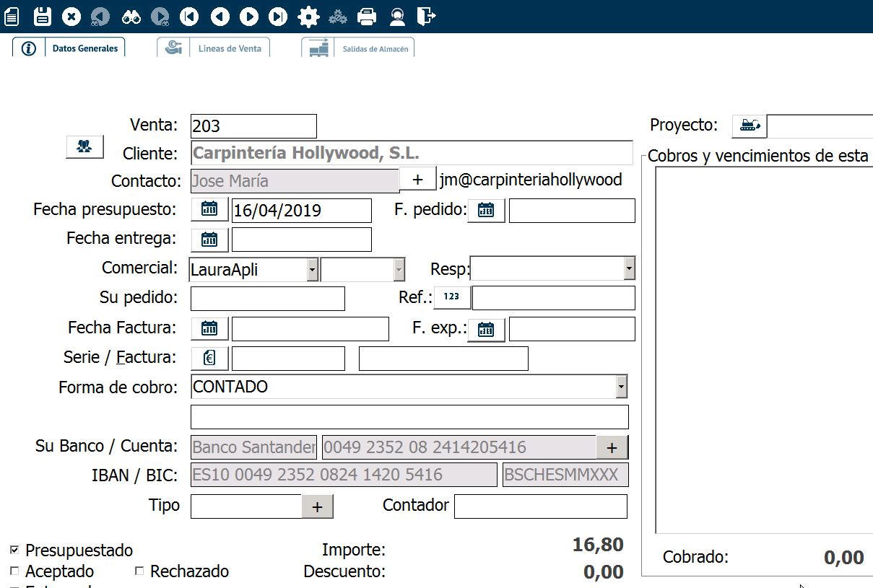Go to the first record
Screen dimensions: 873x588
[189, 16]
